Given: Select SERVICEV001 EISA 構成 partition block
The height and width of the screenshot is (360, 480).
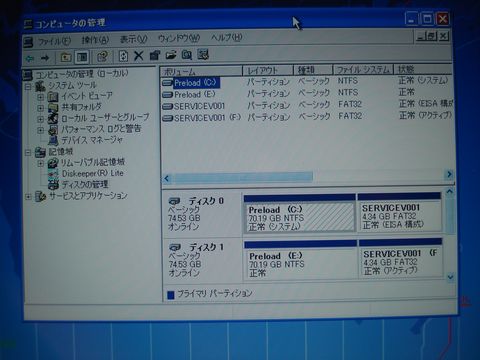Looking at the screenshot, I should click(x=400, y=212).
